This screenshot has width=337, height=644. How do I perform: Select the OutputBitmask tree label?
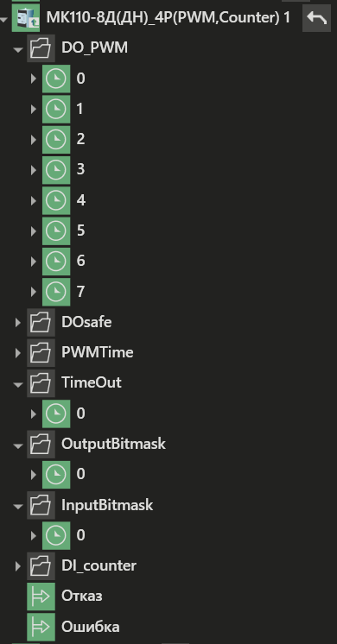coord(113,444)
